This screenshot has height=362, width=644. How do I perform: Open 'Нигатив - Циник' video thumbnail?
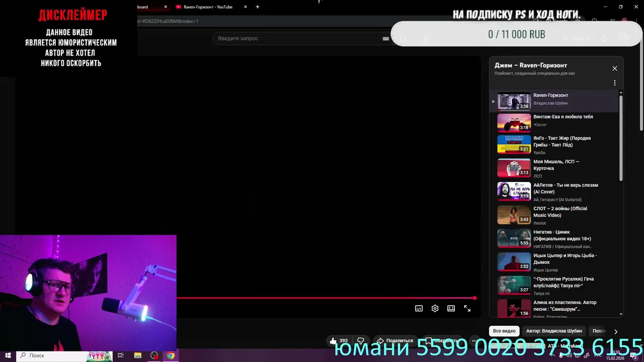coord(514,238)
